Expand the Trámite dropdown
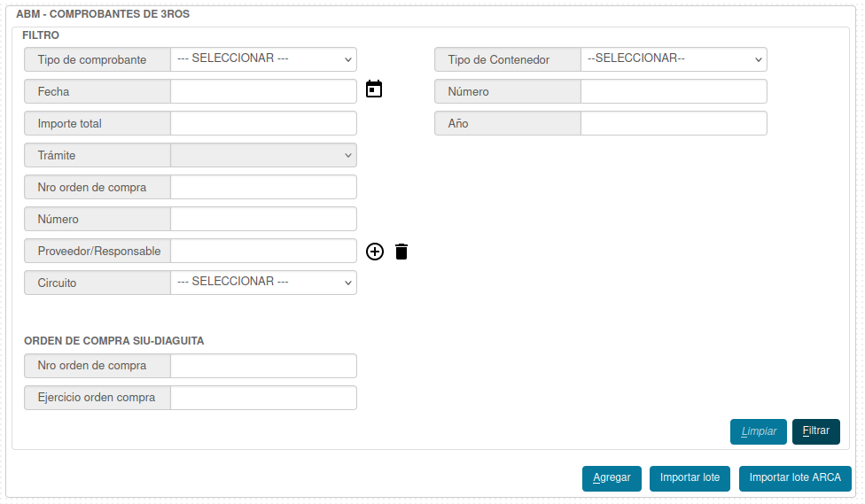This screenshot has width=865, height=504. pyautogui.click(x=263, y=155)
